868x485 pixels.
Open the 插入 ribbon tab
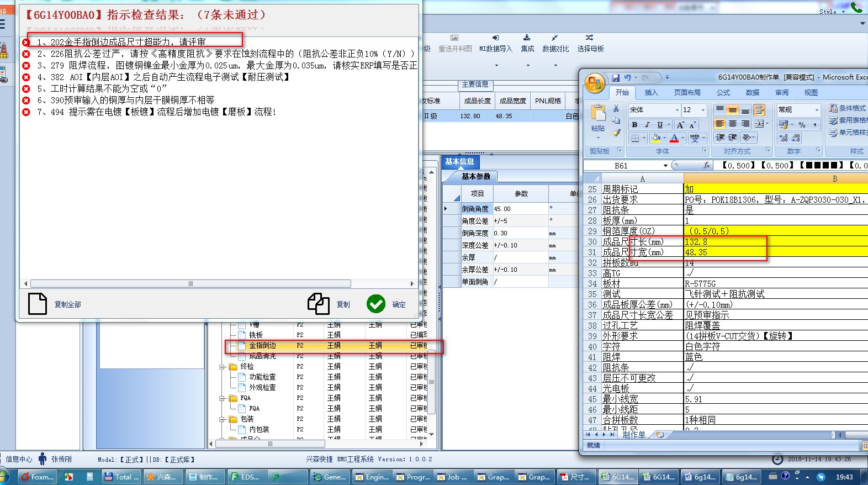click(x=651, y=93)
